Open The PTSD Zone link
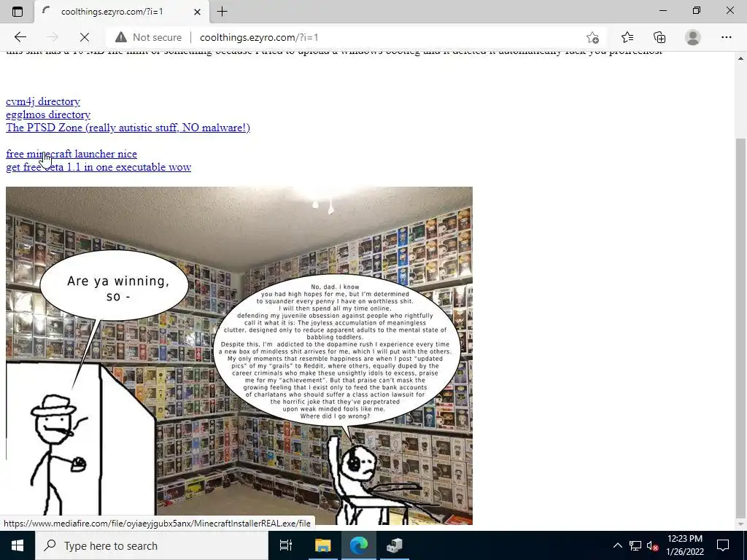747x560 pixels. click(x=128, y=128)
